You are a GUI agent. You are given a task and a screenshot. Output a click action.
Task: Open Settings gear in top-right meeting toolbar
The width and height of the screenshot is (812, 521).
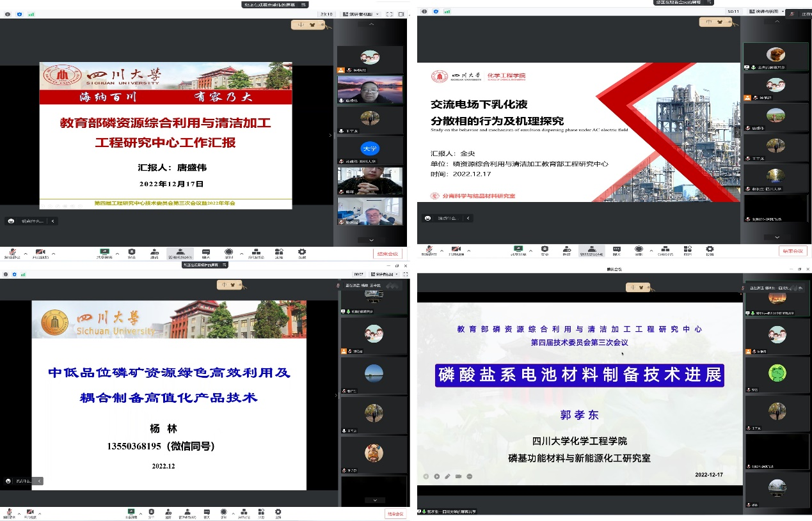(x=710, y=250)
